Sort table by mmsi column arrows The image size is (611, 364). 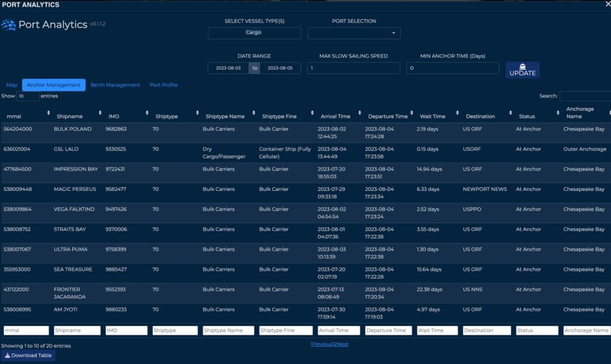tap(48, 113)
